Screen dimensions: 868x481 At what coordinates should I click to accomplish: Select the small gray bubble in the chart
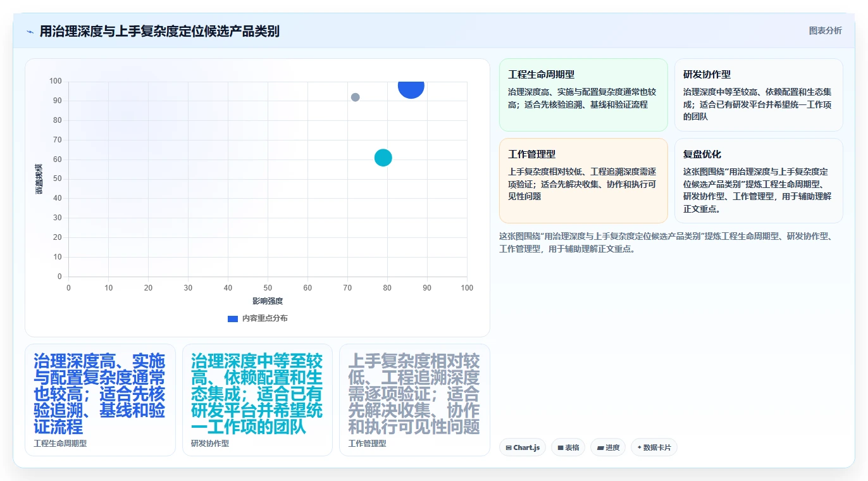tap(356, 97)
